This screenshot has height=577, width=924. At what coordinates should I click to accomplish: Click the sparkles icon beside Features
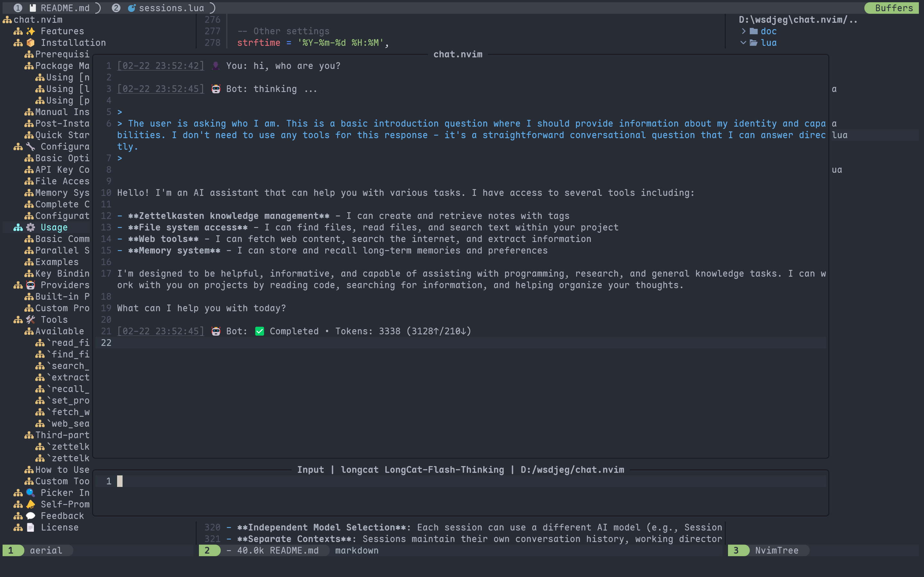point(30,31)
